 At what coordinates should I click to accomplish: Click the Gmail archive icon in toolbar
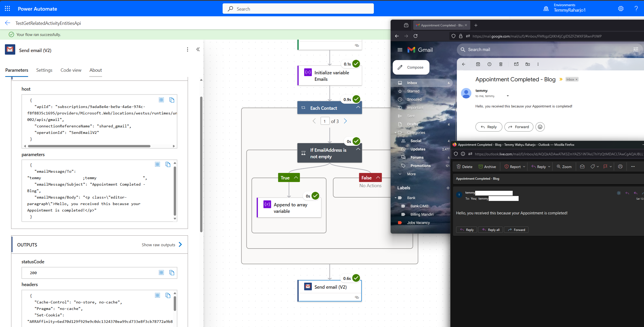478,64
